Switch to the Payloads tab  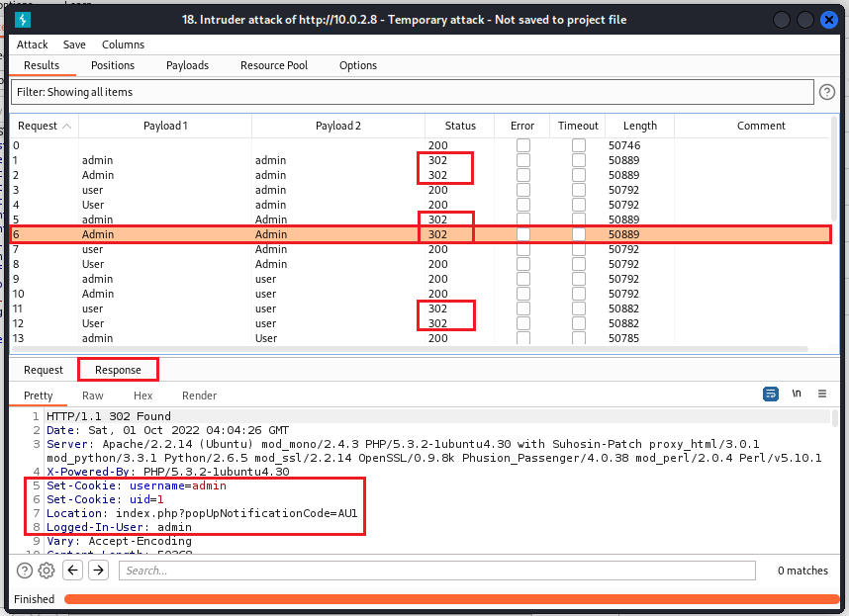(187, 65)
